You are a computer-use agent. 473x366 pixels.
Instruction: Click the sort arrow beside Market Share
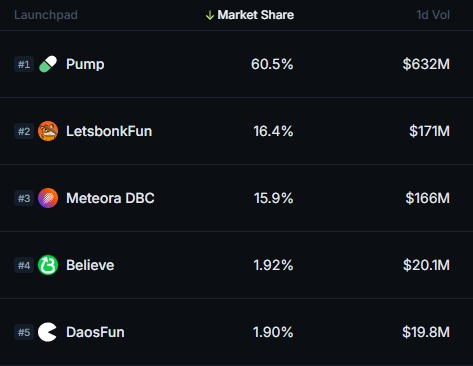coord(210,15)
